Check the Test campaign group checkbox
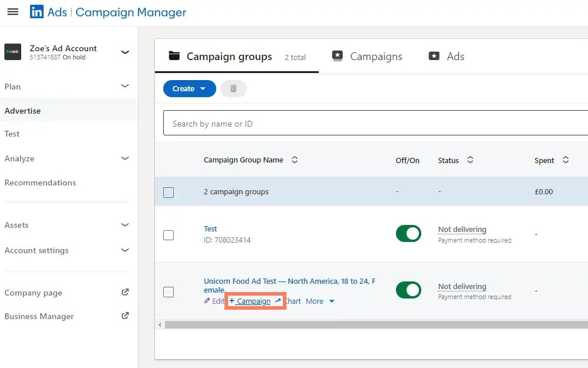The image size is (588, 368). point(169,235)
